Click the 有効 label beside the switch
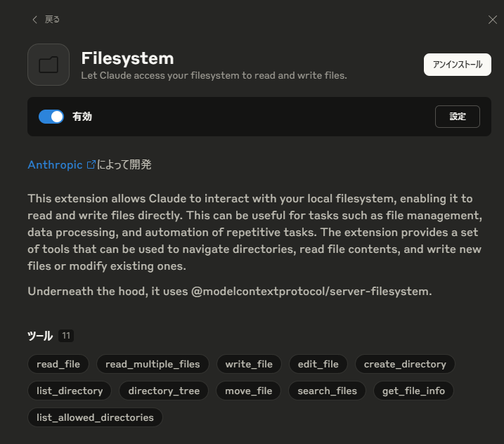The image size is (504, 444). 82,117
